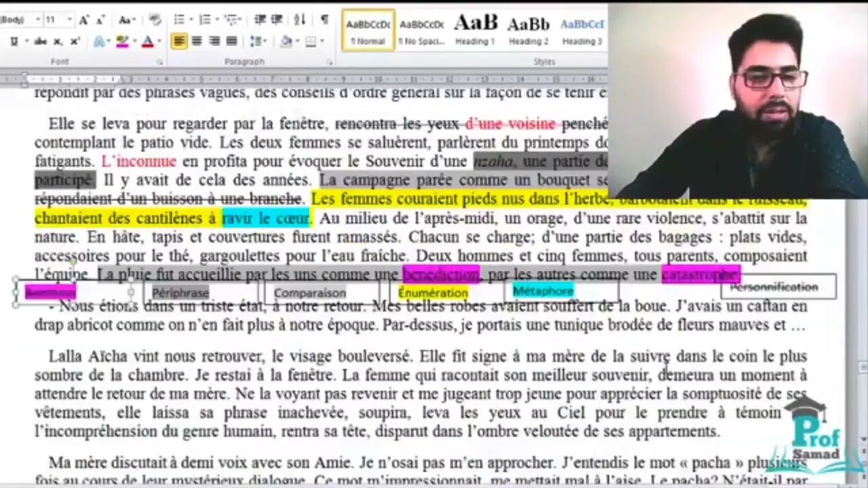Click the Borders icon
This screenshot has height=488, width=868.
311,41
